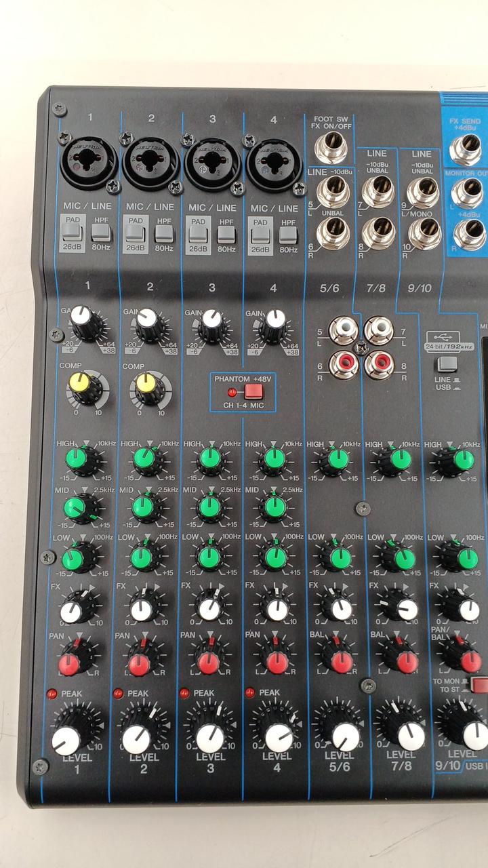Toggle the channel 1 PAD 26dB switch
488x868 pixels.
tap(73, 233)
